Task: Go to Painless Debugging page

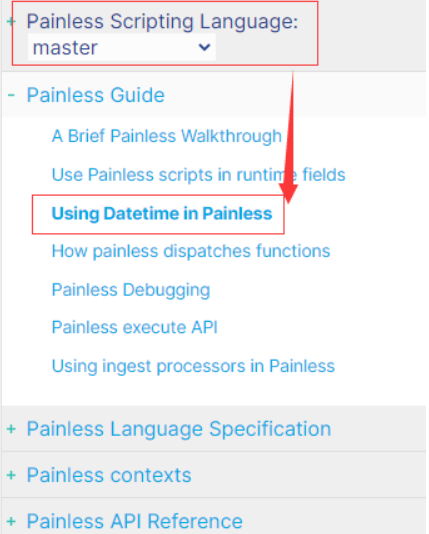Action: pos(131,290)
